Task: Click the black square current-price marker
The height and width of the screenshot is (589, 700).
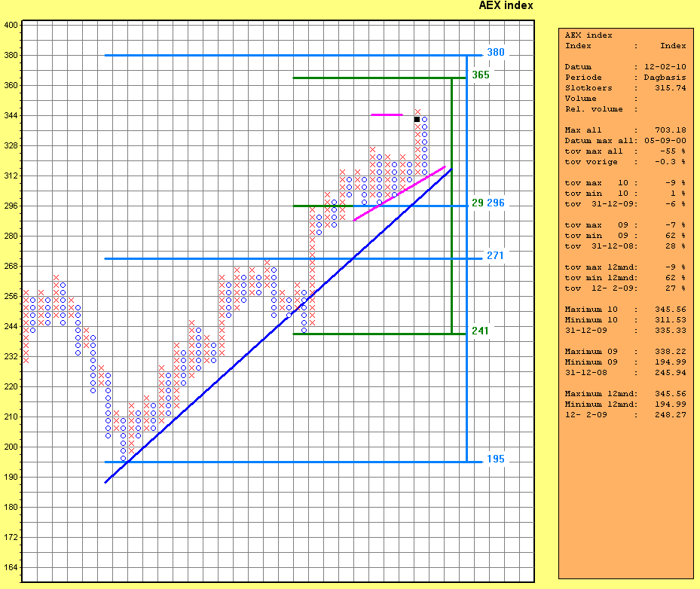Action: pos(417,119)
